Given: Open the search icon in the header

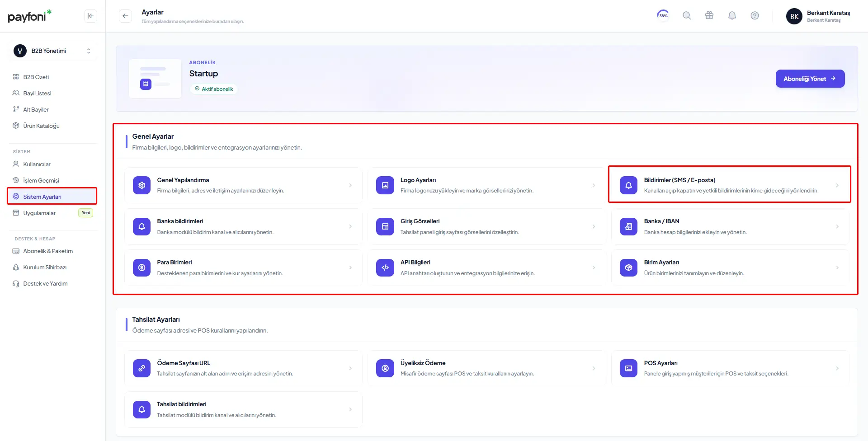Looking at the screenshot, I should 687,16.
